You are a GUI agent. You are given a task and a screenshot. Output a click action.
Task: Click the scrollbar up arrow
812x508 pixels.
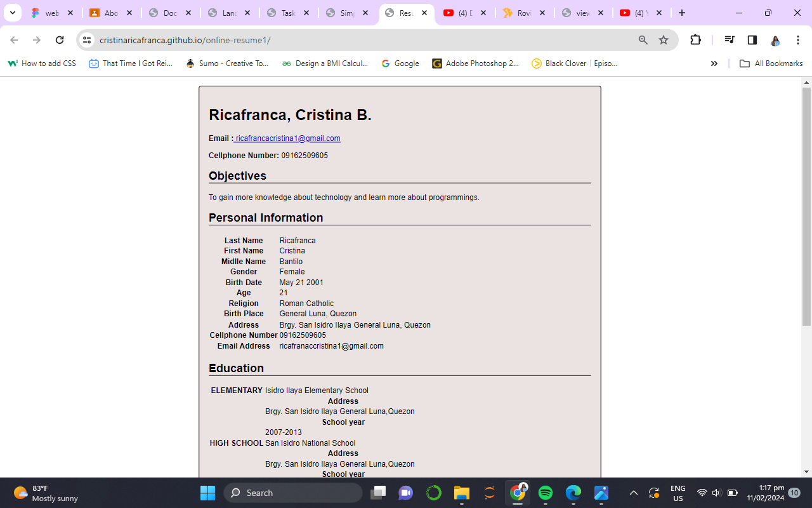coord(807,83)
